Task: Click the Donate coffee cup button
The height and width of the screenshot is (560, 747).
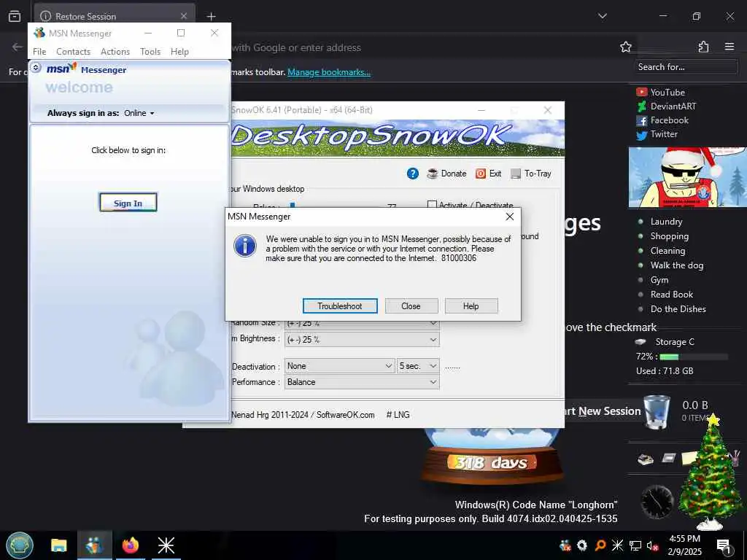Action: point(446,174)
